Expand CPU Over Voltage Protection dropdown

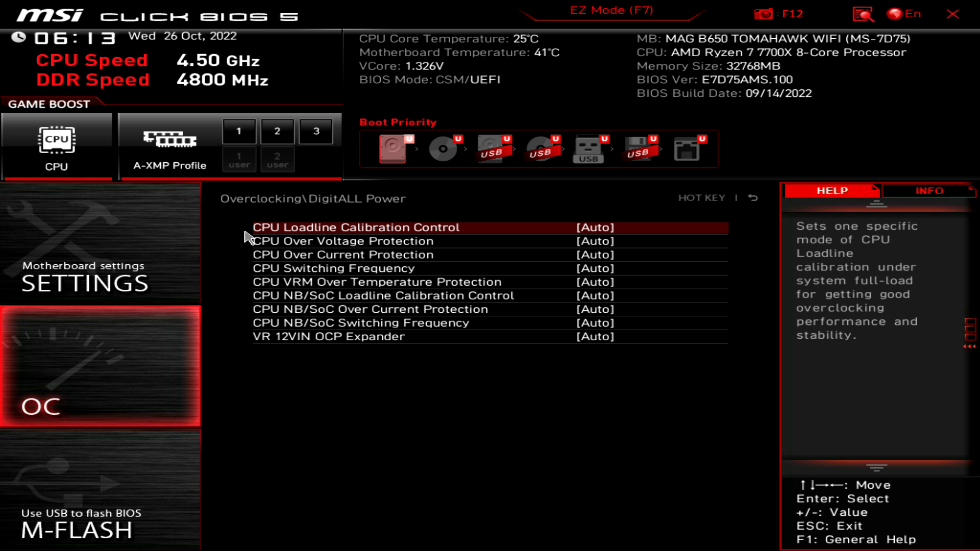(x=595, y=241)
